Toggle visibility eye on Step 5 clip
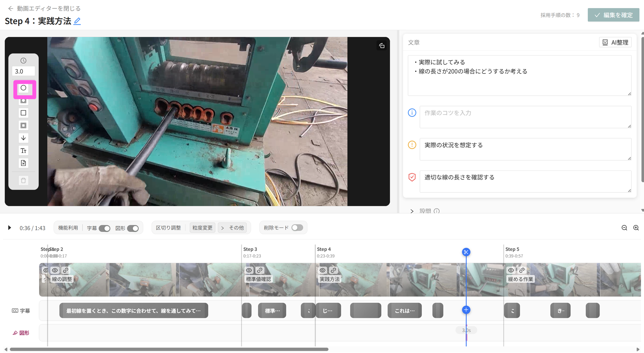 511,270
